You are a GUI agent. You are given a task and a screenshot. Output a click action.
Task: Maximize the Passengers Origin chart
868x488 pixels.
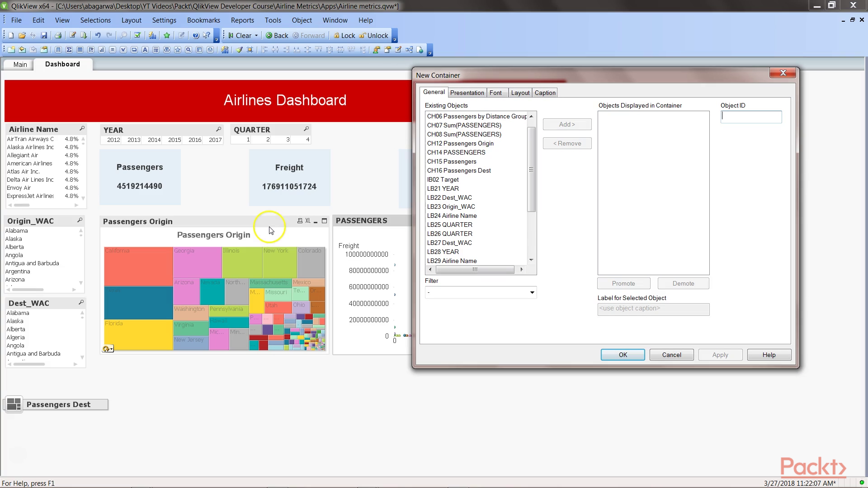(x=324, y=221)
